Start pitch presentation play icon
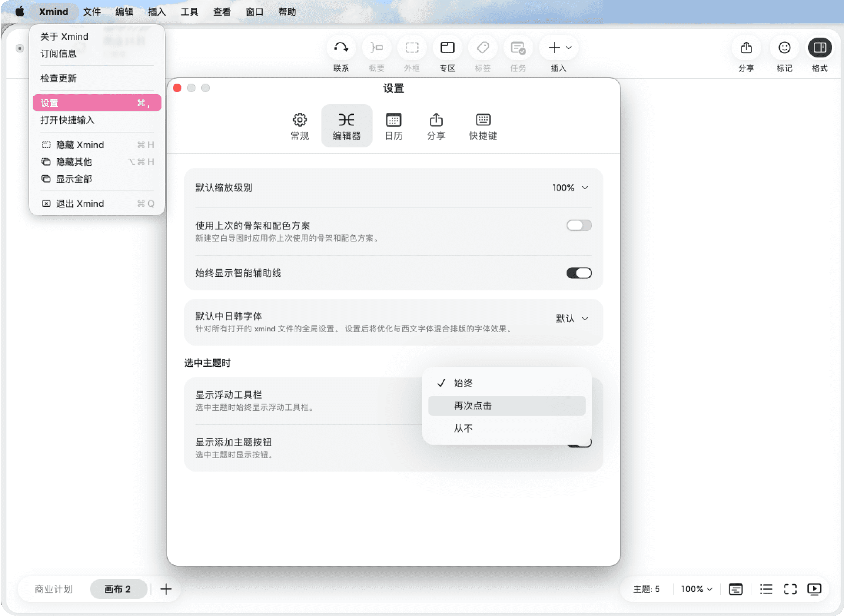 (x=814, y=589)
